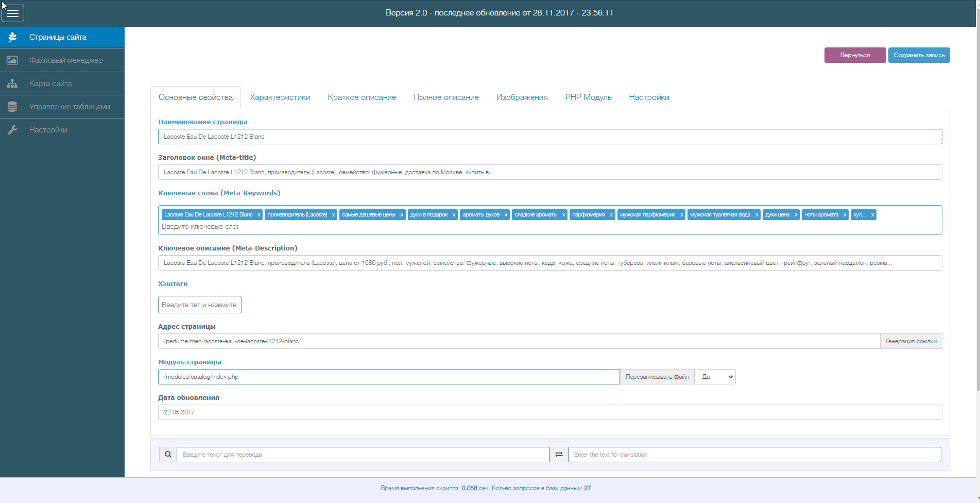Remove keyword 'мужская парфюмерия'
The height and width of the screenshot is (503, 980).
681,215
